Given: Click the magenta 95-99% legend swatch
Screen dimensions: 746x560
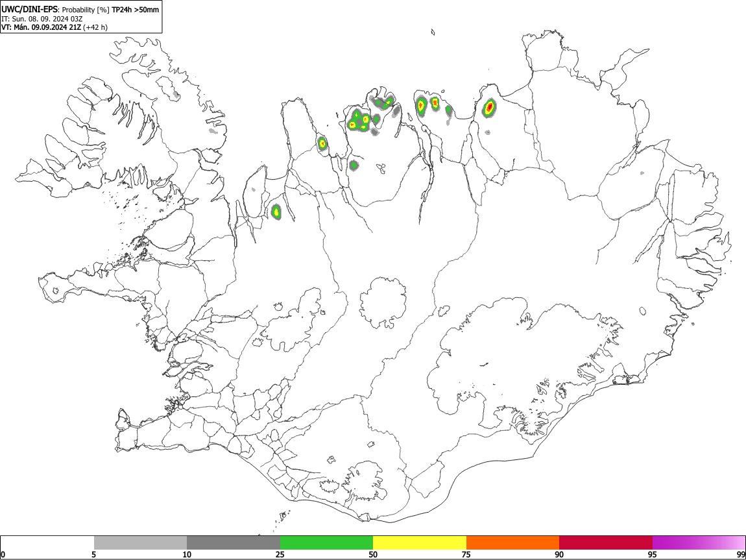Looking at the screenshot, I should pos(699,543).
